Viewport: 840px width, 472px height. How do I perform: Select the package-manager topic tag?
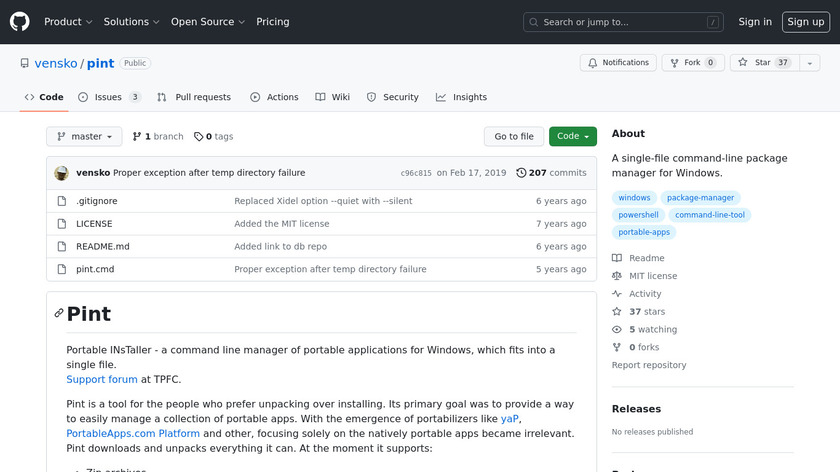point(700,198)
